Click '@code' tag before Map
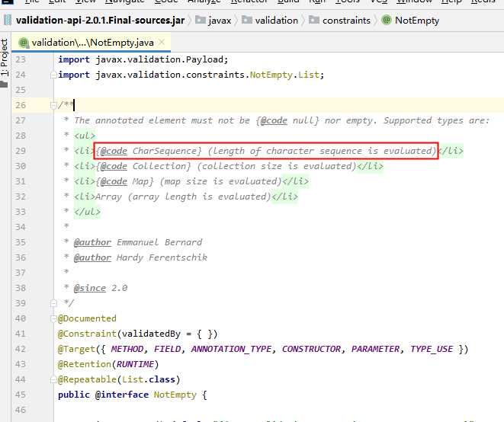This screenshot has height=422, width=504. pyautogui.click(x=114, y=181)
